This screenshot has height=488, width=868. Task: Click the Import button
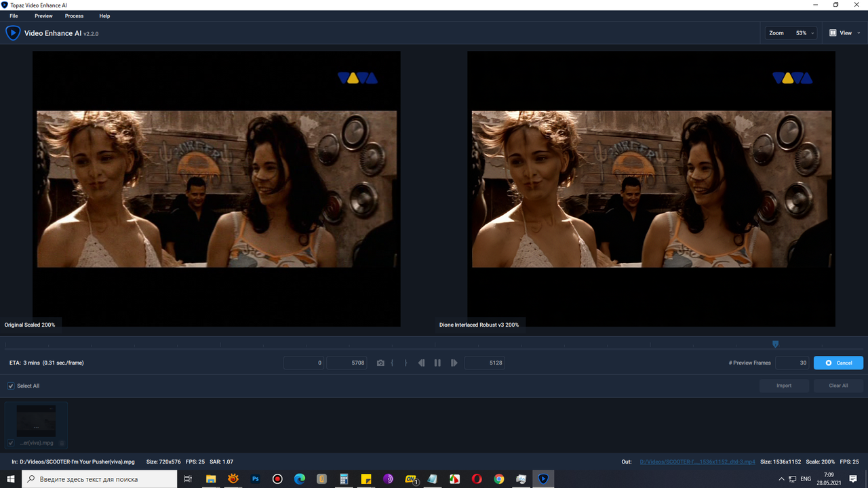coord(784,386)
